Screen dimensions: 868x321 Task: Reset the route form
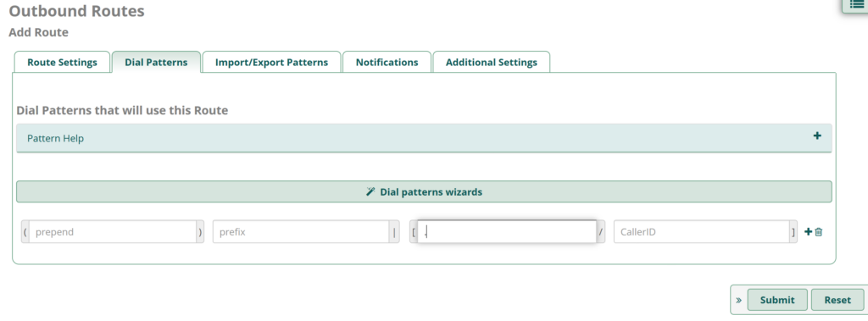(837, 300)
